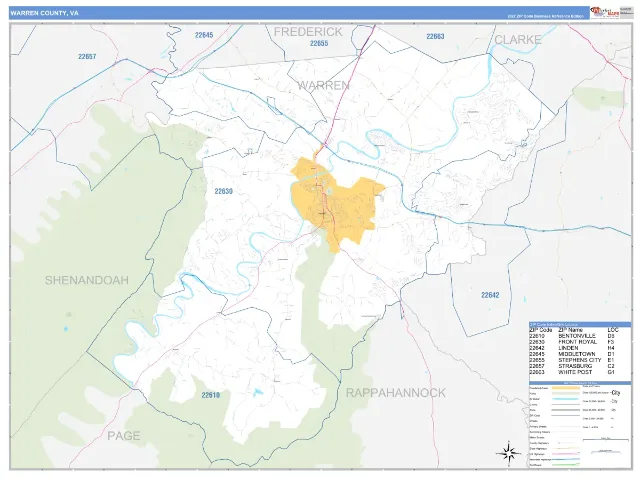The width and height of the screenshot is (640, 480).
Task: Click the light blue water legend swatch
Action: point(565,399)
